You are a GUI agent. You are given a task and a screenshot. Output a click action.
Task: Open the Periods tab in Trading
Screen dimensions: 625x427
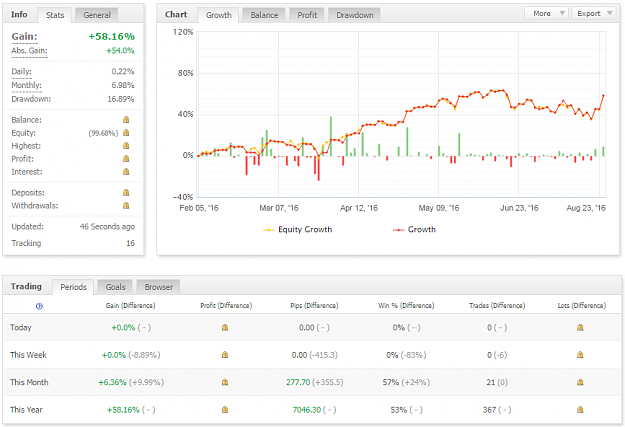point(73,287)
